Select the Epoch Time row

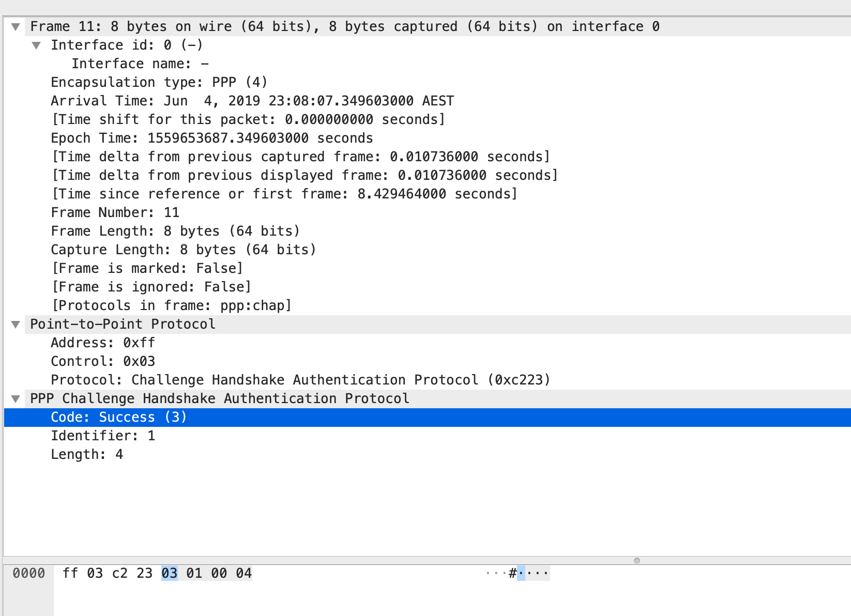(211, 138)
